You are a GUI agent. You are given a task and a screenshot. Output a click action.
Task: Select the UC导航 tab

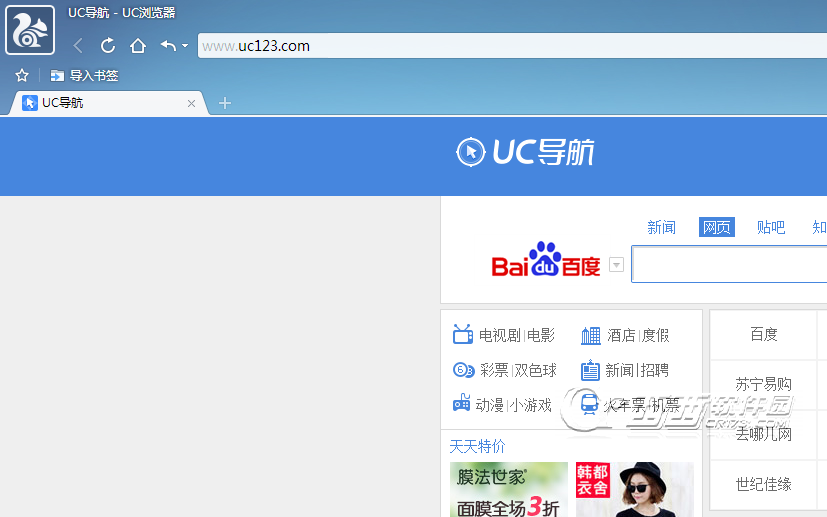click(108, 103)
